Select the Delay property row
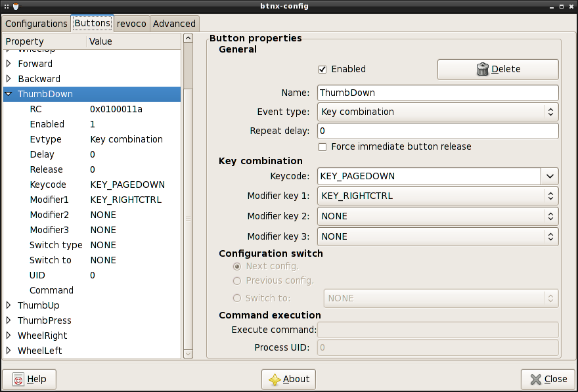 coord(92,154)
